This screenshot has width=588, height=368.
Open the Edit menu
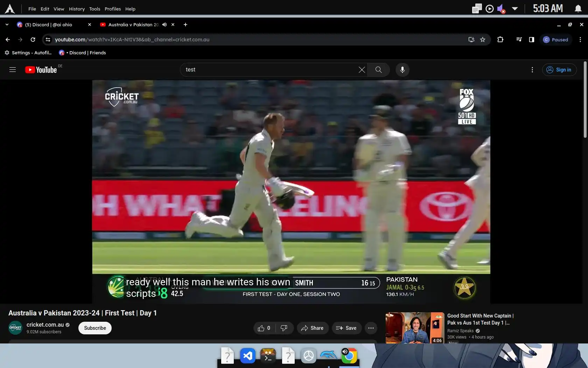click(45, 9)
